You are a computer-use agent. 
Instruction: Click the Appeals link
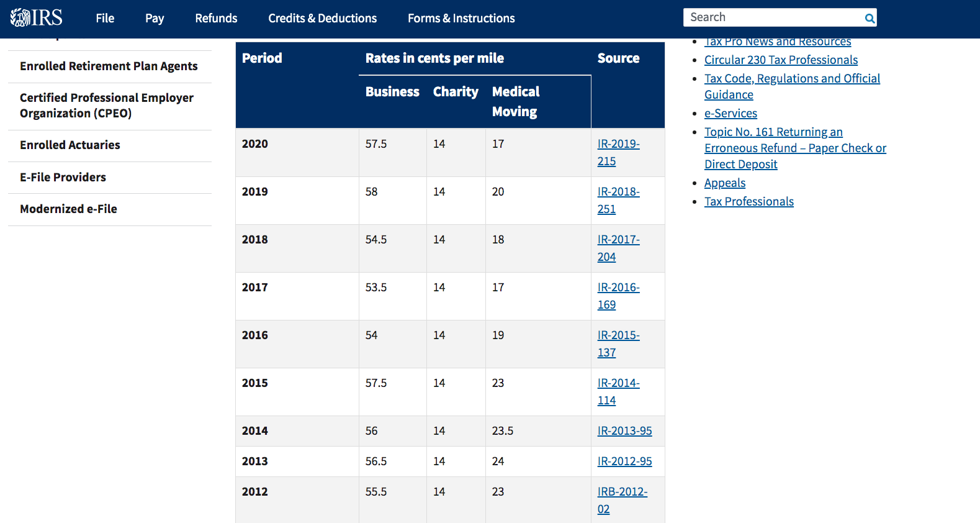724,183
